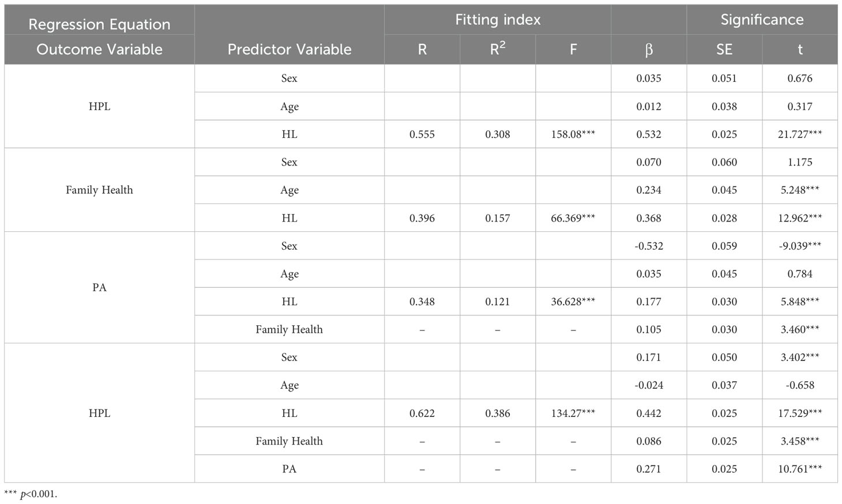This screenshot has width=842, height=504.
Task: Click the SE column header
Action: (724, 49)
